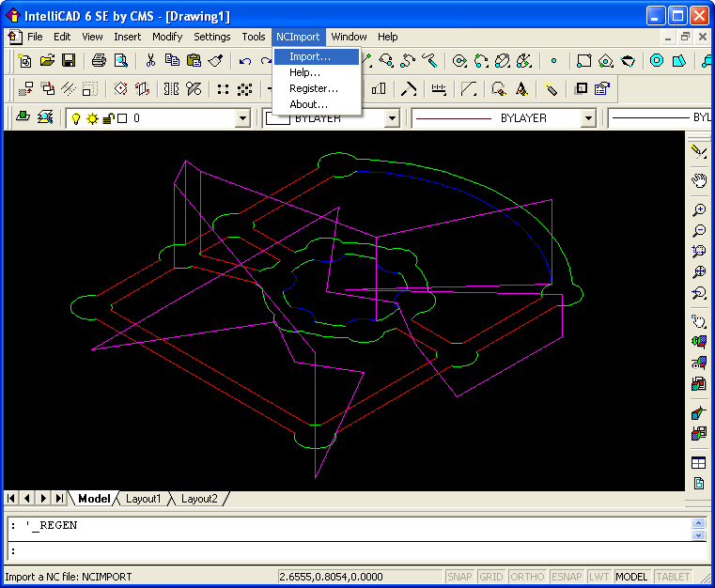Select the Match Properties paintbrush icon
The height and width of the screenshot is (588, 715).
[x=216, y=61]
